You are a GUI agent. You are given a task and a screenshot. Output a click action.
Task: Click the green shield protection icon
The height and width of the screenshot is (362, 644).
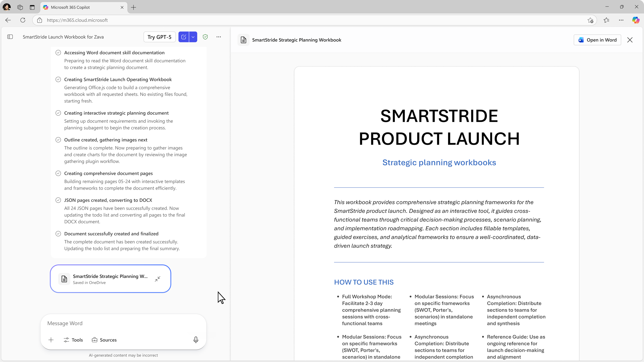205,37
